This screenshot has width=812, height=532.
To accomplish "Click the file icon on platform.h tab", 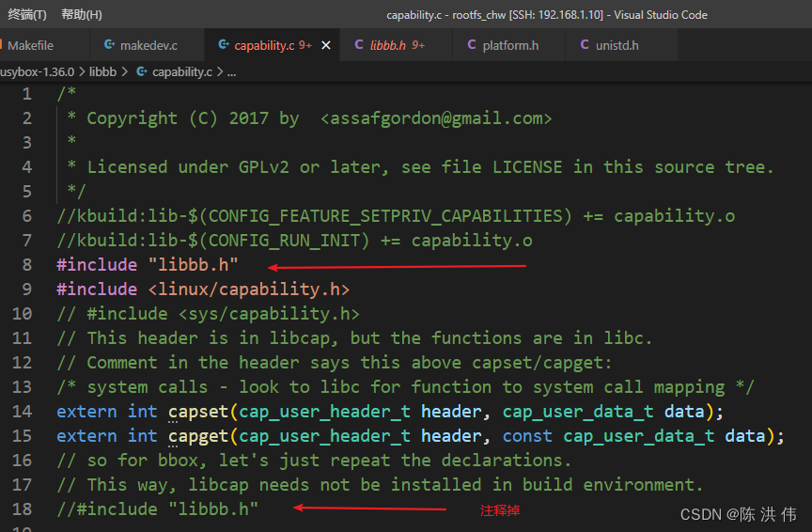I will tap(472, 45).
